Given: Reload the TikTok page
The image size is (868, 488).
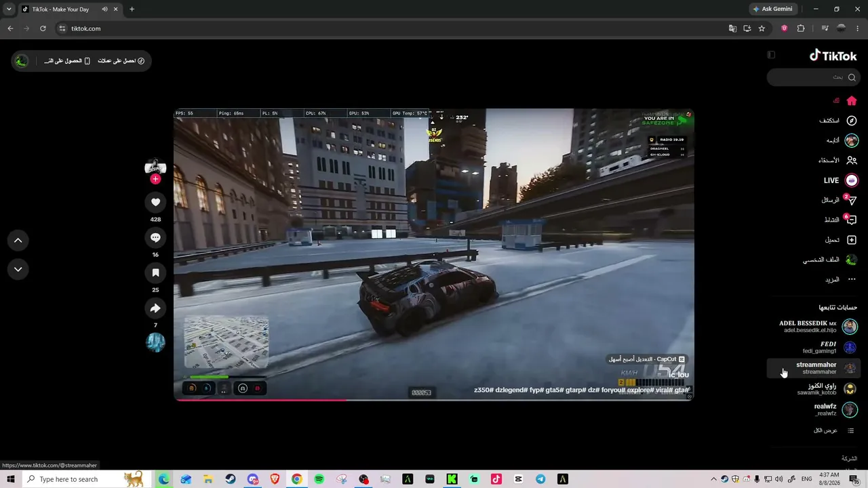Looking at the screenshot, I should click(x=43, y=28).
